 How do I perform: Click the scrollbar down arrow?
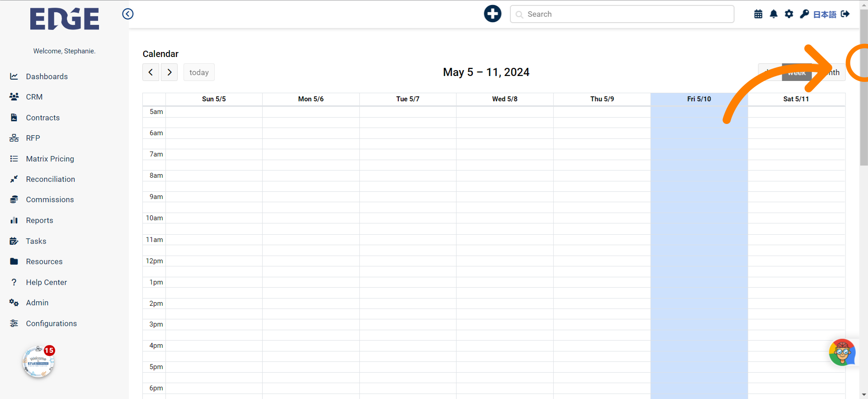(864, 395)
